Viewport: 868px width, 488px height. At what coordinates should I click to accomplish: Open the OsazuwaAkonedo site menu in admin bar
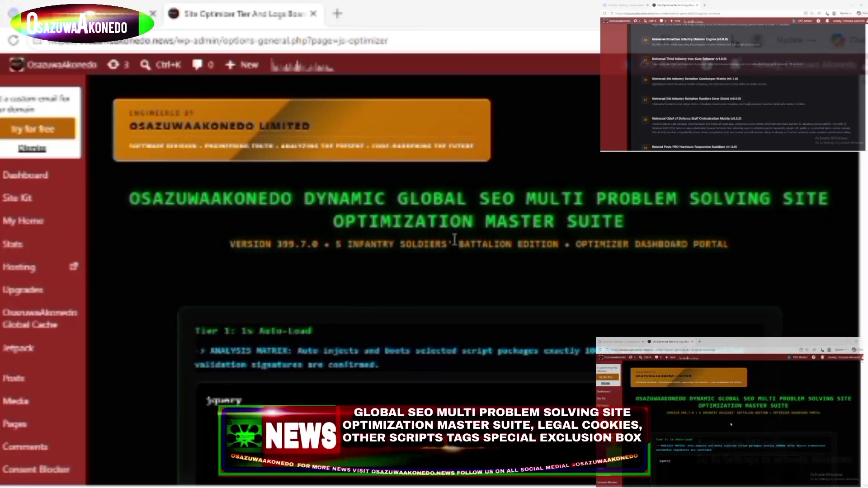click(53, 65)
